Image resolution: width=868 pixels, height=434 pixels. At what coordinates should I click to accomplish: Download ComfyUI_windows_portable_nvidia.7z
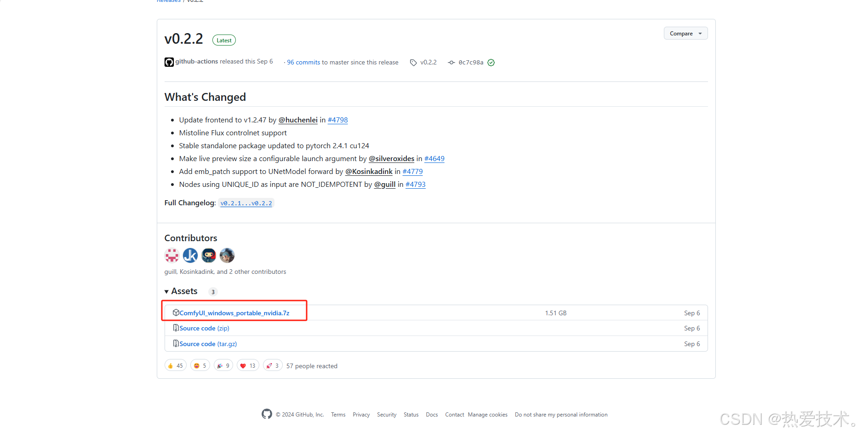pos(234,313)
